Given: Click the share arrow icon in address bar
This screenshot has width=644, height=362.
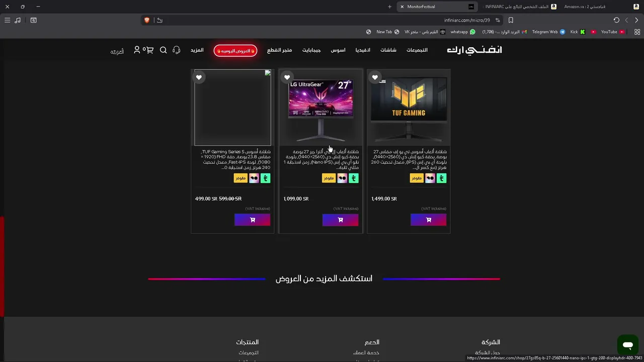Looking at the screenshot, I should tap(159, 20).
